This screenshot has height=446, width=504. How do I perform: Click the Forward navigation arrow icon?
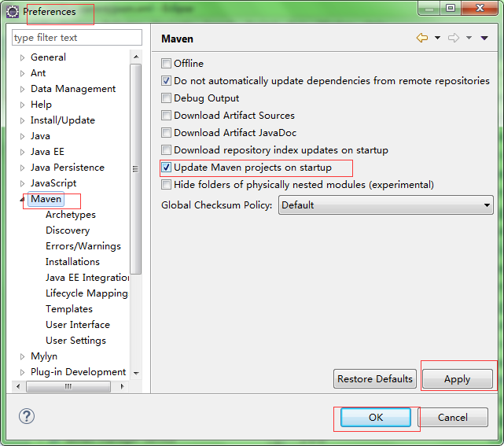point(454,38)
